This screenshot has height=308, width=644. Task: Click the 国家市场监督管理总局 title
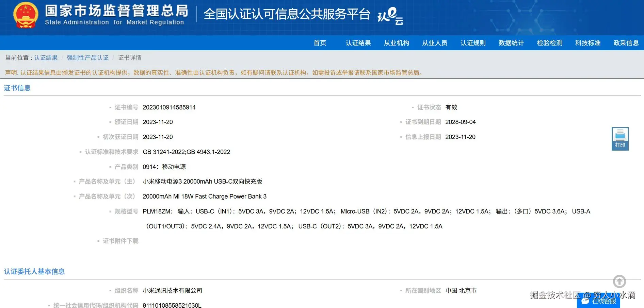[116, 11]
